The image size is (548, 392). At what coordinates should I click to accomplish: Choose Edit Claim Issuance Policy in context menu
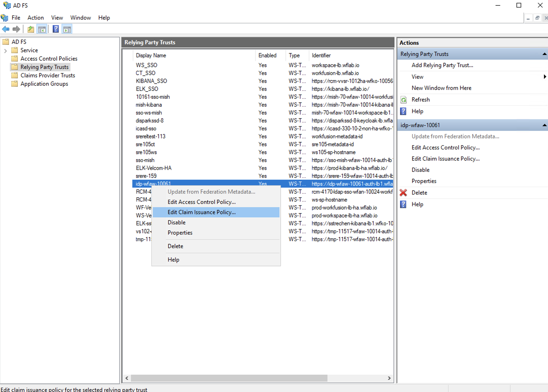click(x=216, y=212)
